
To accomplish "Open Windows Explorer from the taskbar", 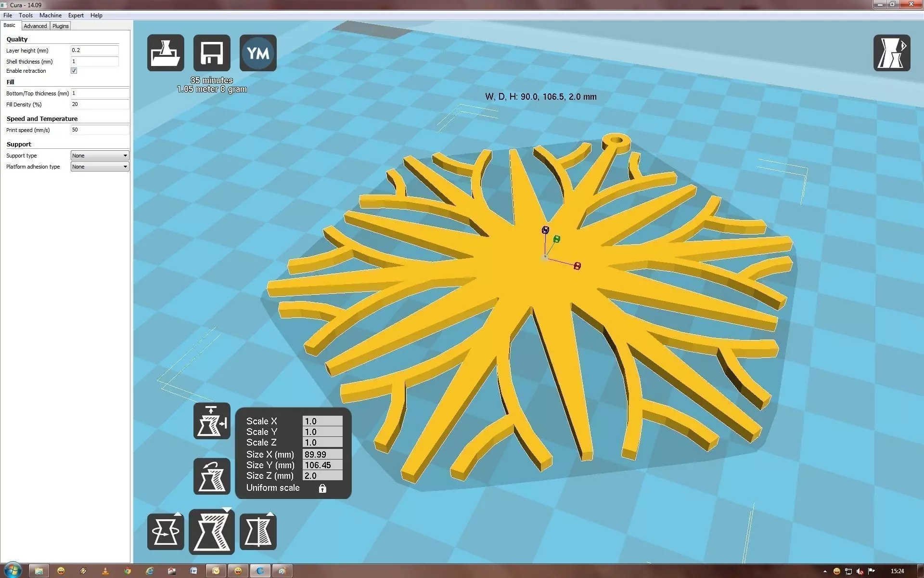I will [x=39, y=571].
